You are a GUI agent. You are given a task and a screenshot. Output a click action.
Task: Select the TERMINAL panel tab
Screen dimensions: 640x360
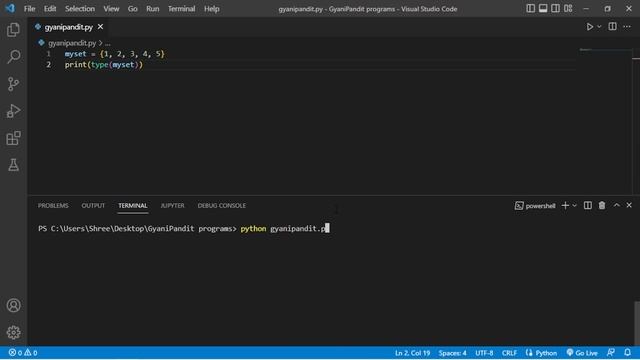click(133, 206)
